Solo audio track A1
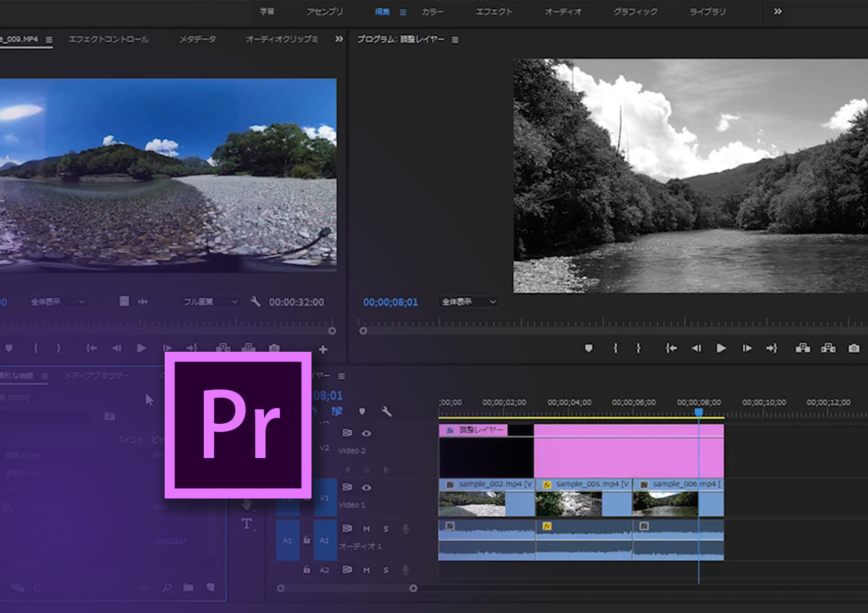This screenshot has width=868, height=613. (x=386, y=529)
